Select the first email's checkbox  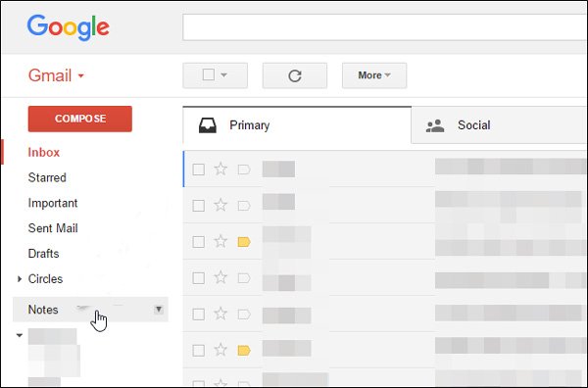pyautogui.click(x=198, y=170)
